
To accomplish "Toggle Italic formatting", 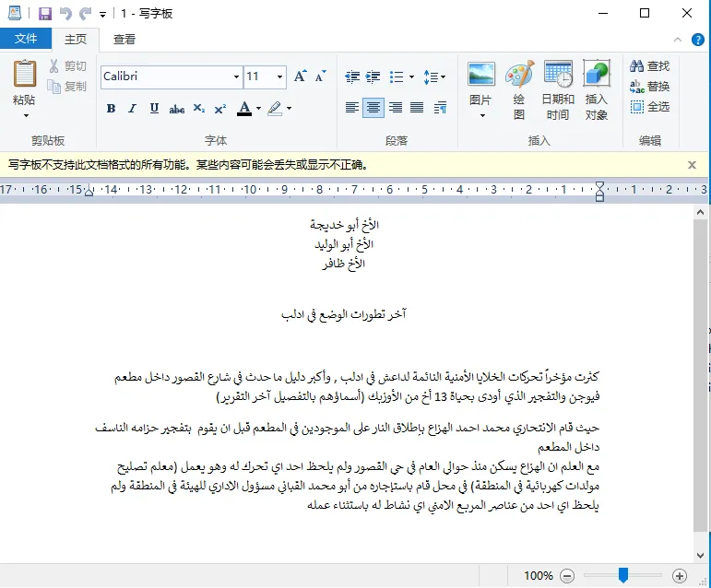I will pyautogui.click(x=132, y=109).
